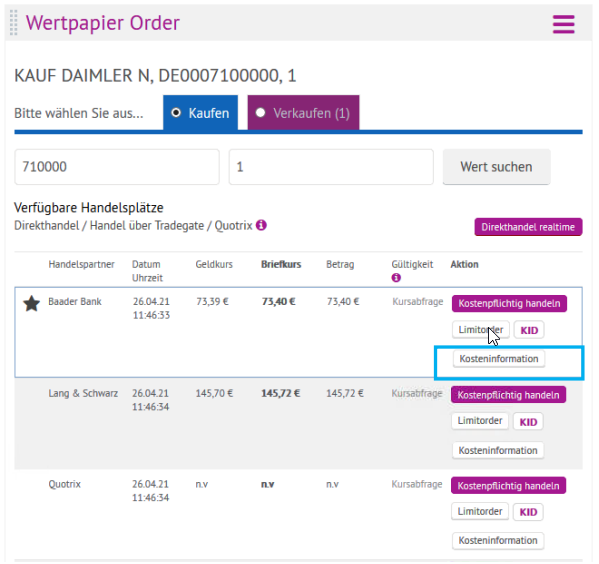Click Kostenpflichtig handeln for Quotrix
Image resolution: width=599 pixels, height=564 pixels.
(x=508, y=486)
